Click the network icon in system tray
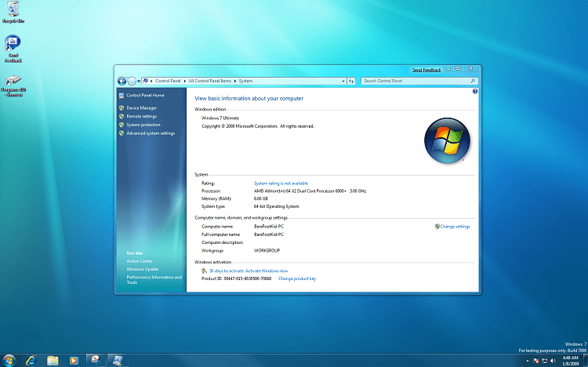Image resolution: width=588 pixels, height=367 pixels. coord(545,361)
